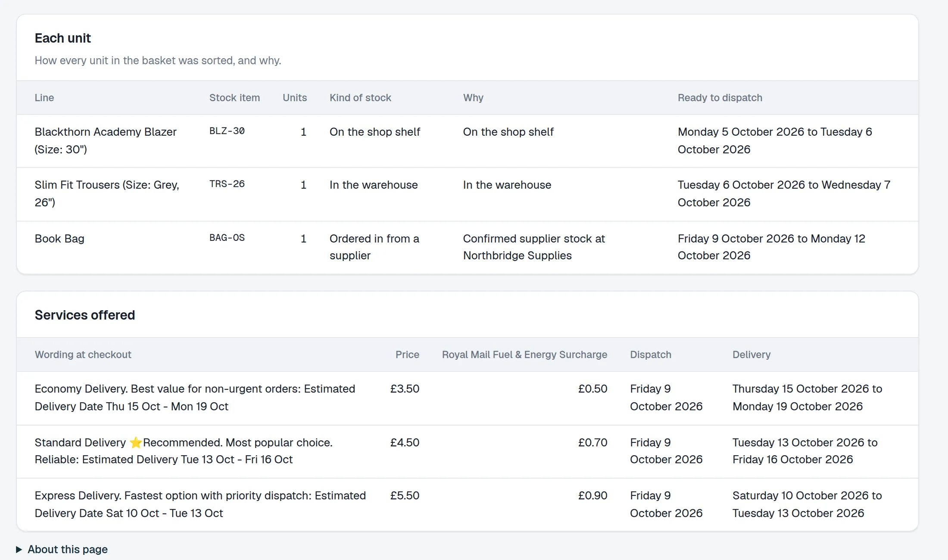
Task: Click the £3.50 Economy price
Action: pyautogui.click(x=405, y=389)
